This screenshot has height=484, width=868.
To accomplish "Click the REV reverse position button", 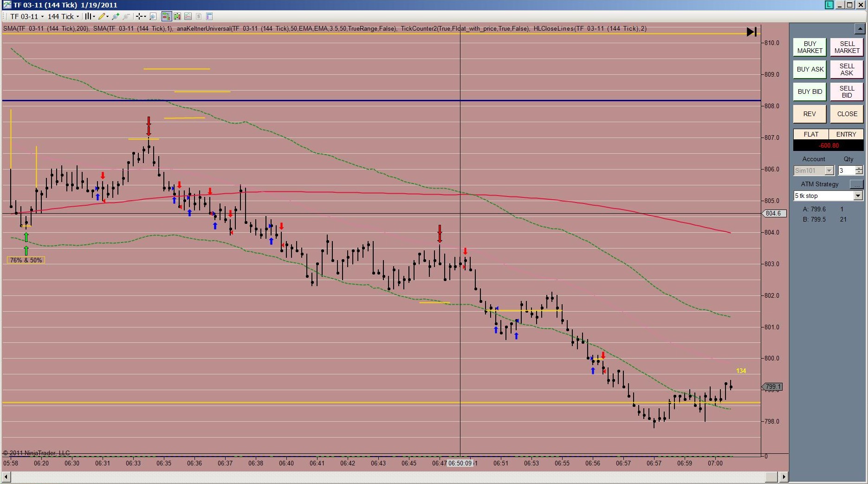I will coord(810,114).
